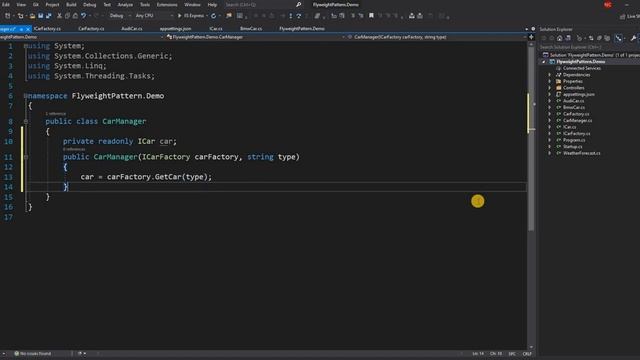Click the Undo arrow icon

pos(83,16)
